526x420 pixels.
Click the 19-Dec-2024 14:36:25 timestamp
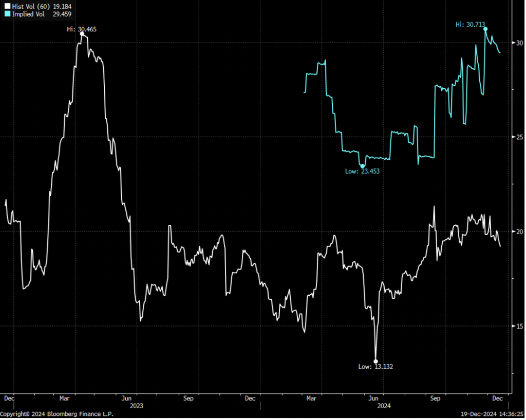click(492, 414)
